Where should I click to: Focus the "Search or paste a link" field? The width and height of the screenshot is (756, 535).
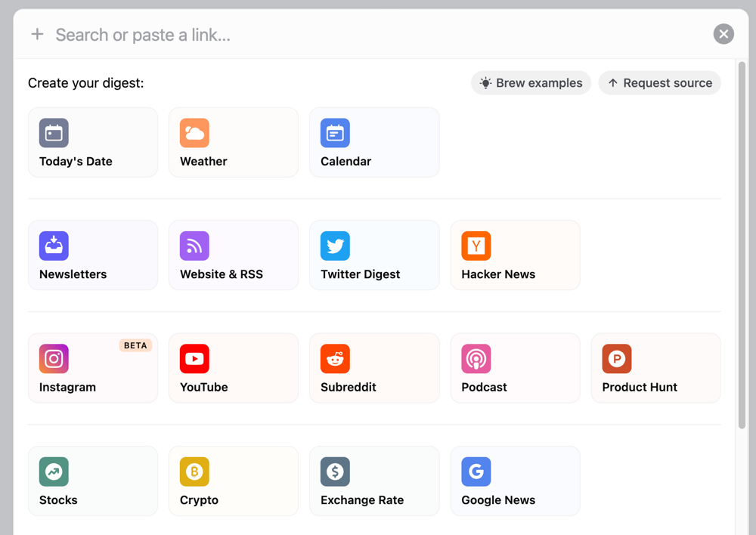tap(376, 35)
